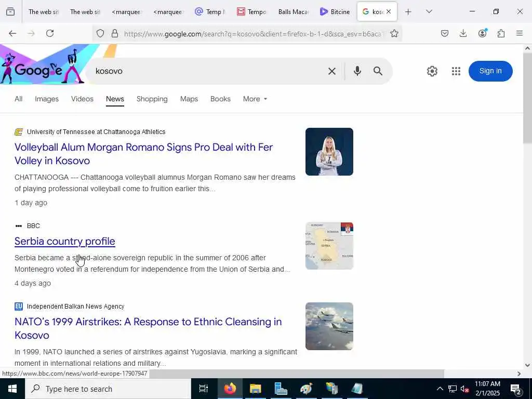Open taskbar notification center
Image resolution: width=532 pixels, height=399 pixels.
[x=516, y=389]
